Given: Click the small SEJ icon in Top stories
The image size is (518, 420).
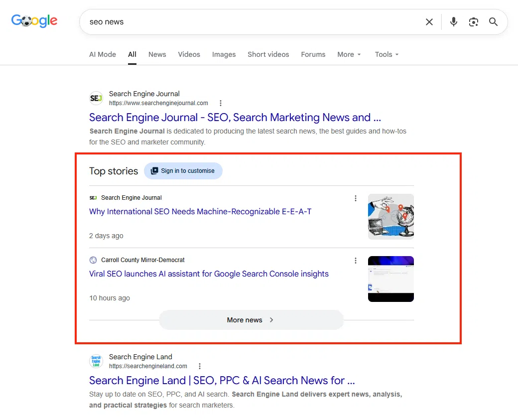Looking at the screenshot, I should coord(93,198).
